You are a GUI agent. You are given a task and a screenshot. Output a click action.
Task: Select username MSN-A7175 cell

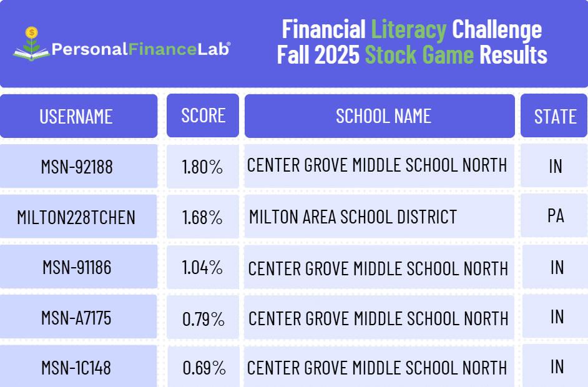click(77, 318)
